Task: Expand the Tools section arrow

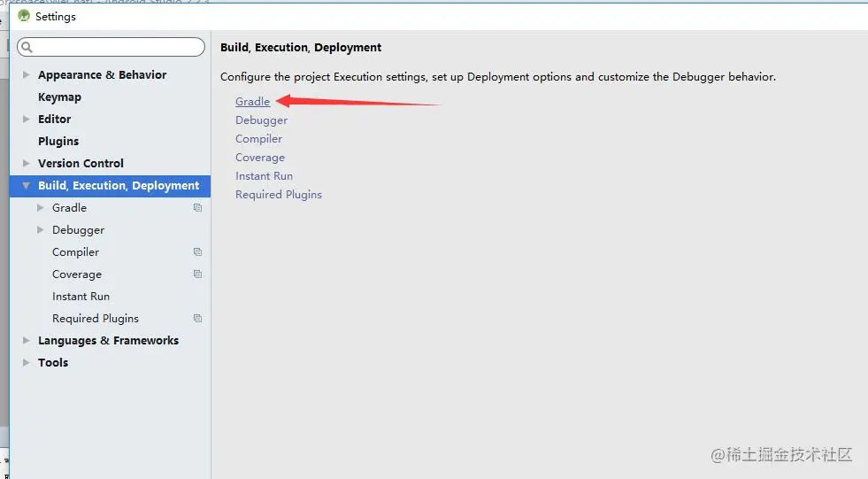Action: (x=26, y=363)
